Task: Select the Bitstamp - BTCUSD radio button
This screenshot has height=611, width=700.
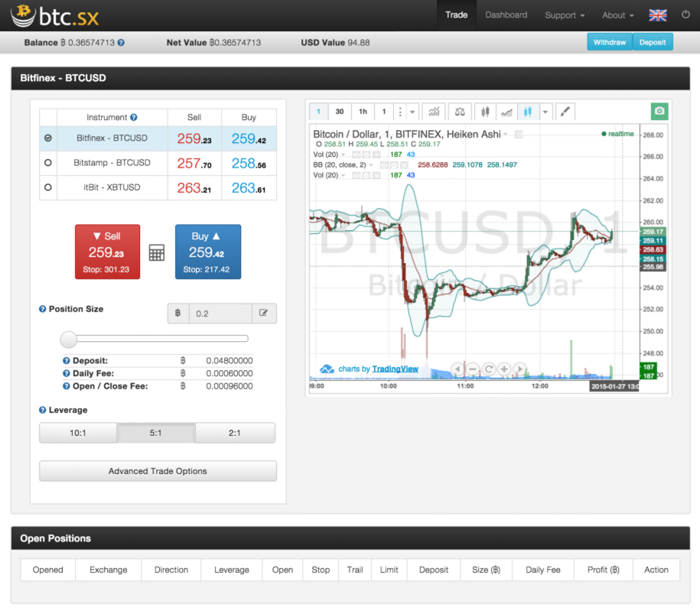Action: (48, 163)
